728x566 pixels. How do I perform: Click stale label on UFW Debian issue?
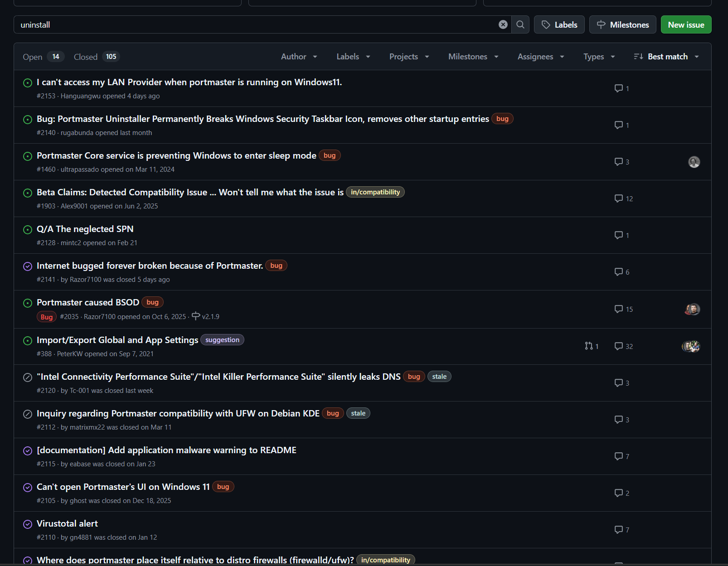[x=358, y=413]
